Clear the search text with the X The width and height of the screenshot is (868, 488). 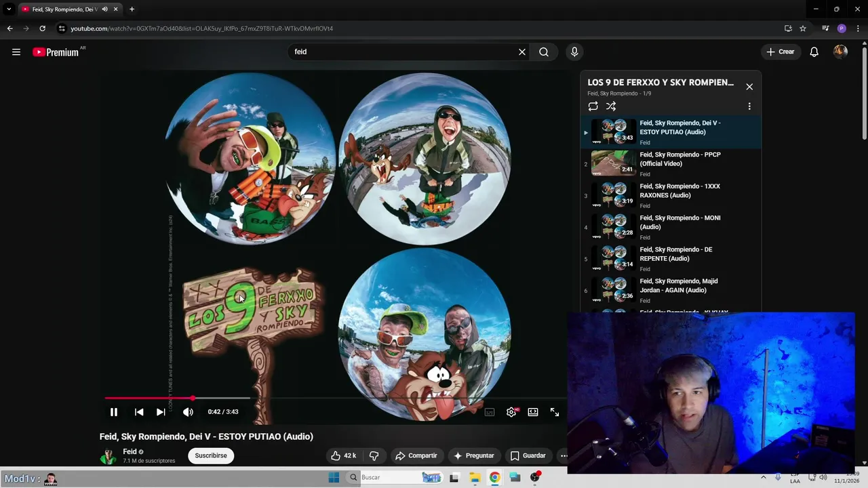522,52
